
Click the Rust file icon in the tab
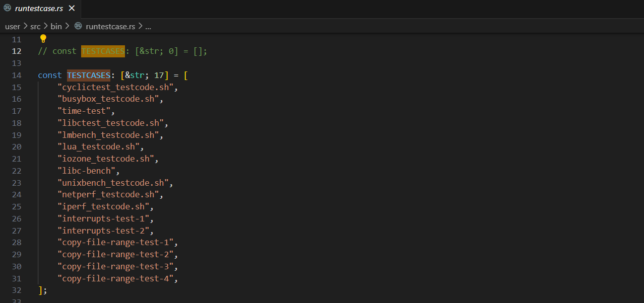tap(8, 8)
